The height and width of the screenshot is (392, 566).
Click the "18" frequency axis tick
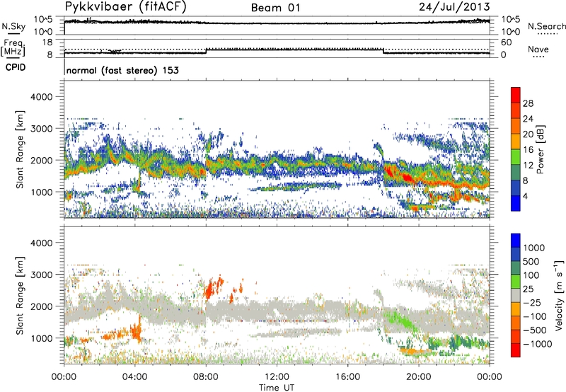(x=47, y=42)
